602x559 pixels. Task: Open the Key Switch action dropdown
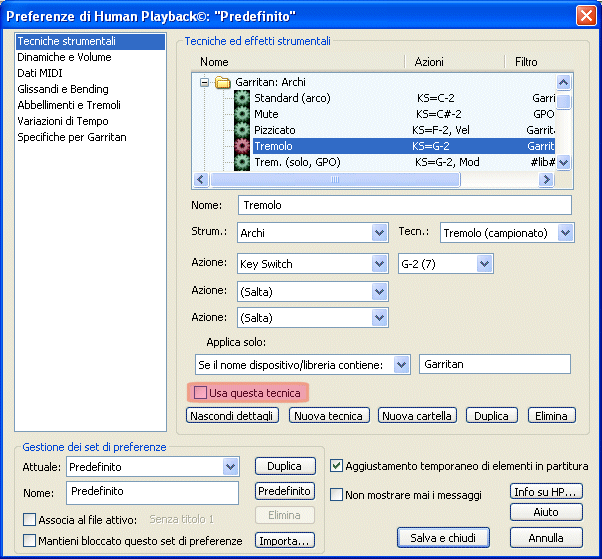379,264
